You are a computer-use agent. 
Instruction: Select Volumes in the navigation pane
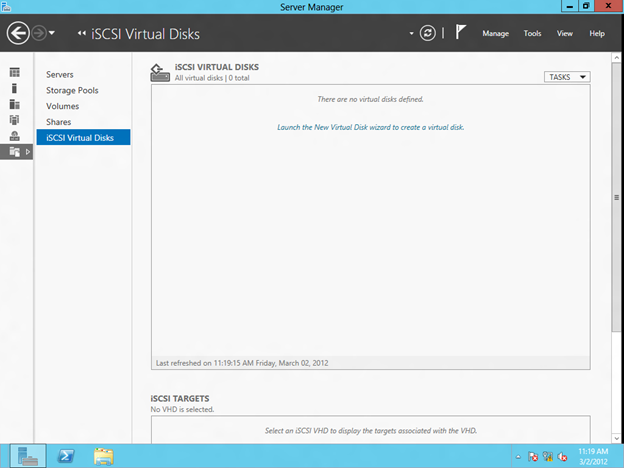pyautogui.click(x=62, y=106)
